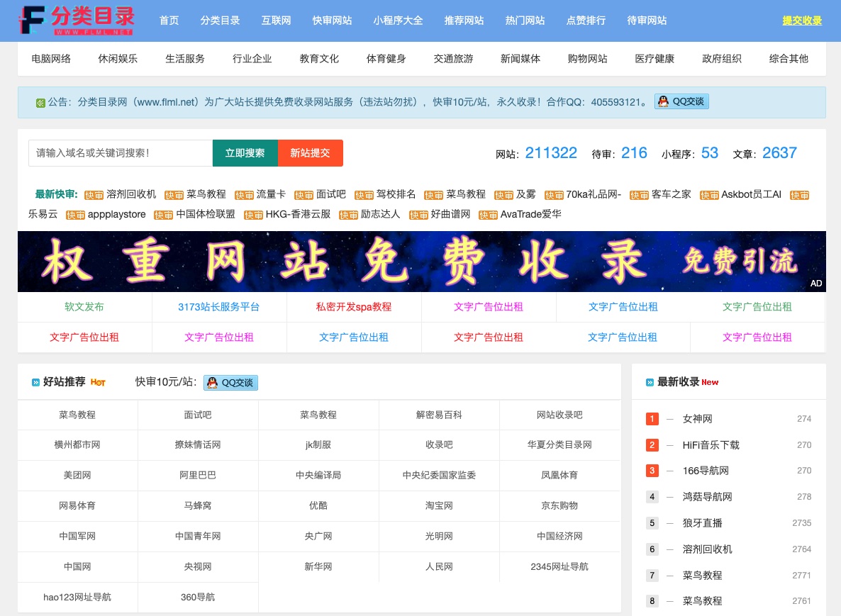This screenshot has height=616, width=841.
Task: Click 网站 count 211322
Action: point(551,153)
